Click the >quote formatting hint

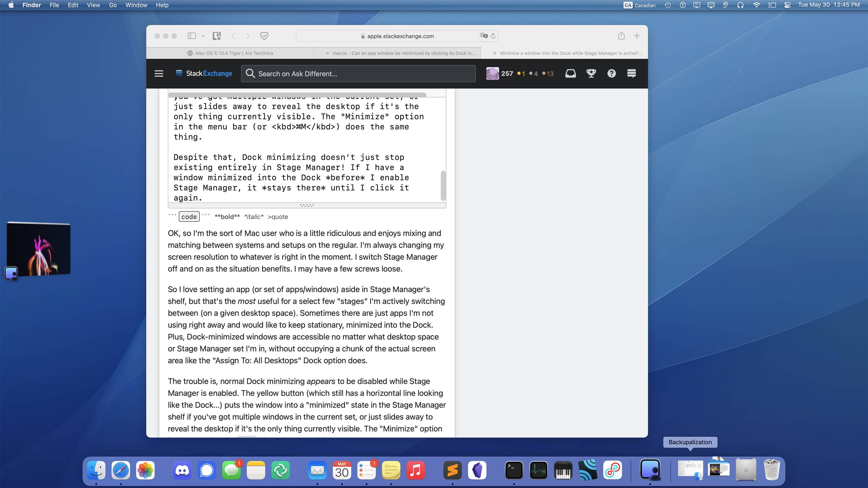278,216
